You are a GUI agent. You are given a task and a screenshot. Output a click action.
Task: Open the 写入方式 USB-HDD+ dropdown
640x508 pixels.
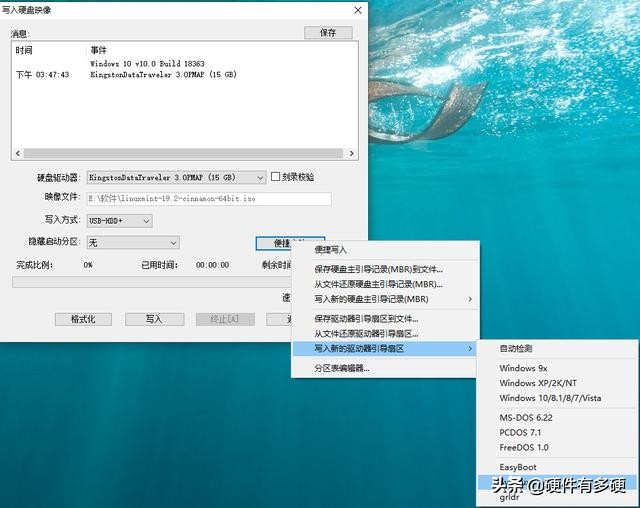point(120,221)
